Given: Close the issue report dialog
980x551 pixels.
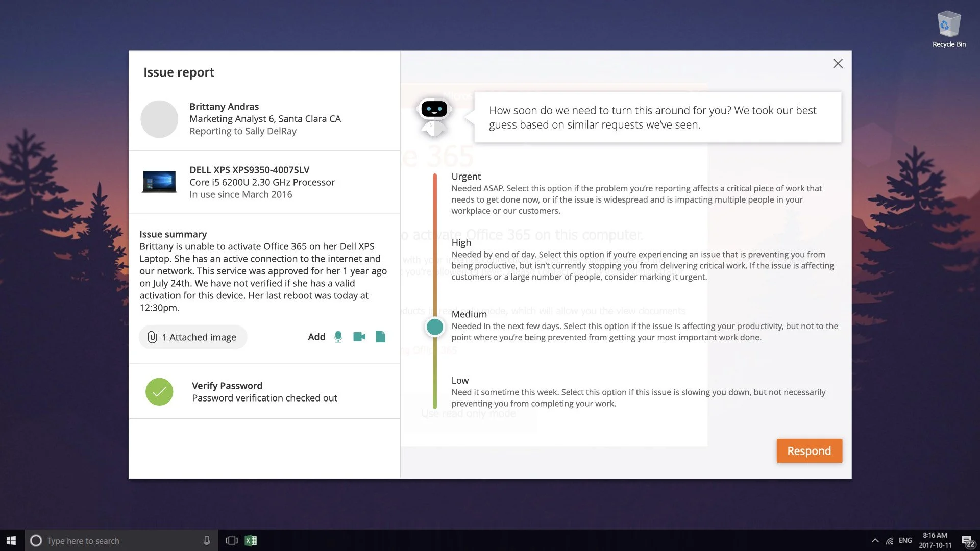Looking at the screenshot, I should [x=838, y=64].
